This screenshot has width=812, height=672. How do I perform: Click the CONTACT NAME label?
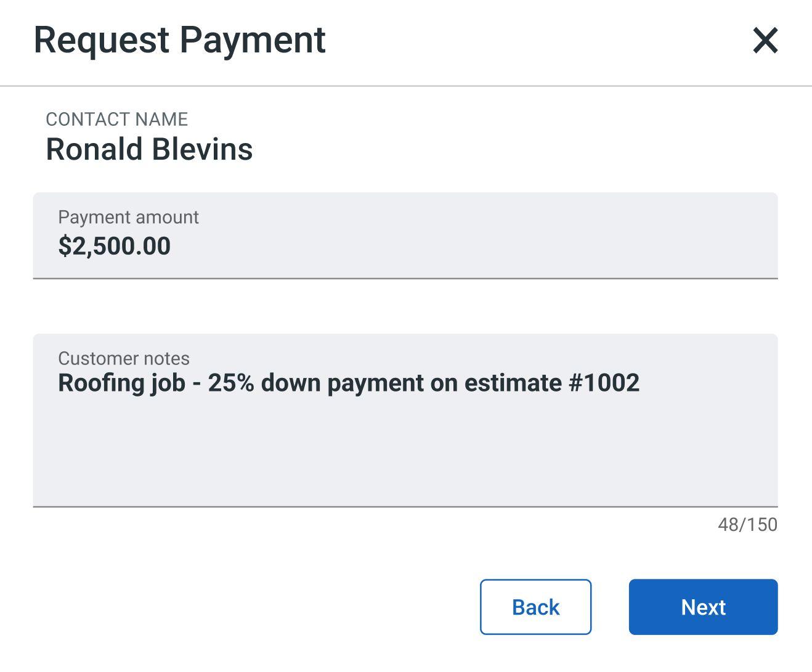point(117,119)
